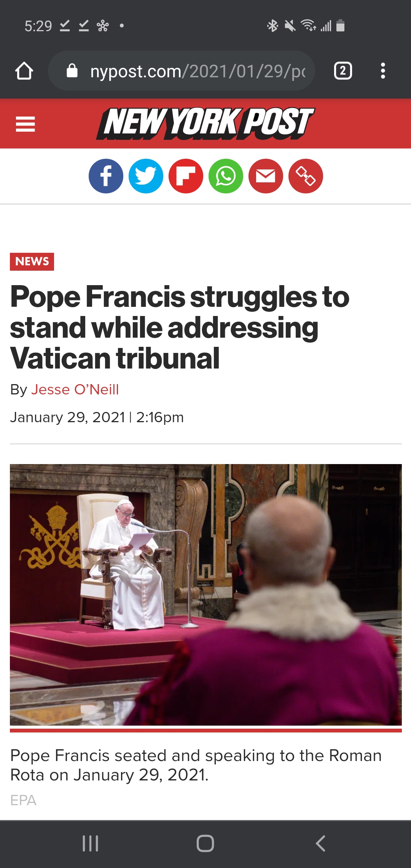This screenshot has width=411, height=868.
Task: Share article via WhatsApp
Action: coord(226,176)
